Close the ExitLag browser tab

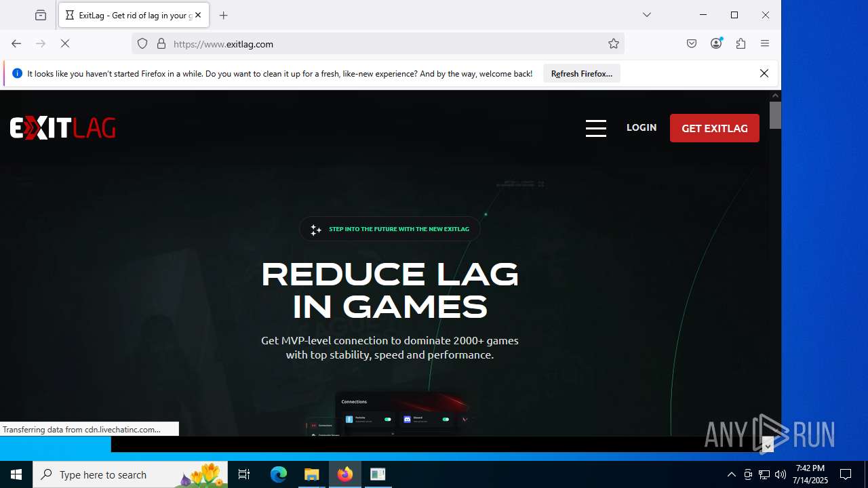(198, 15)
